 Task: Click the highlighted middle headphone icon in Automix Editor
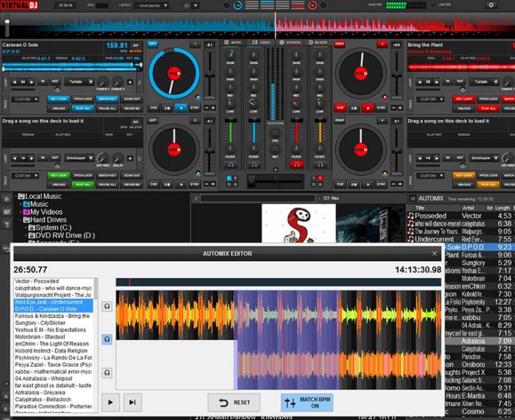click(107, 339)
